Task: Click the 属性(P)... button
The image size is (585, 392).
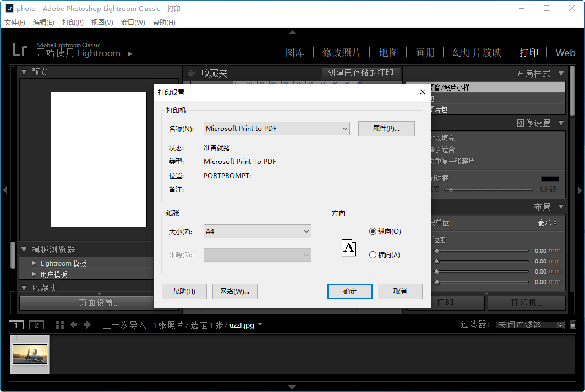Action: pyautogui.click(x=386, y=129)
